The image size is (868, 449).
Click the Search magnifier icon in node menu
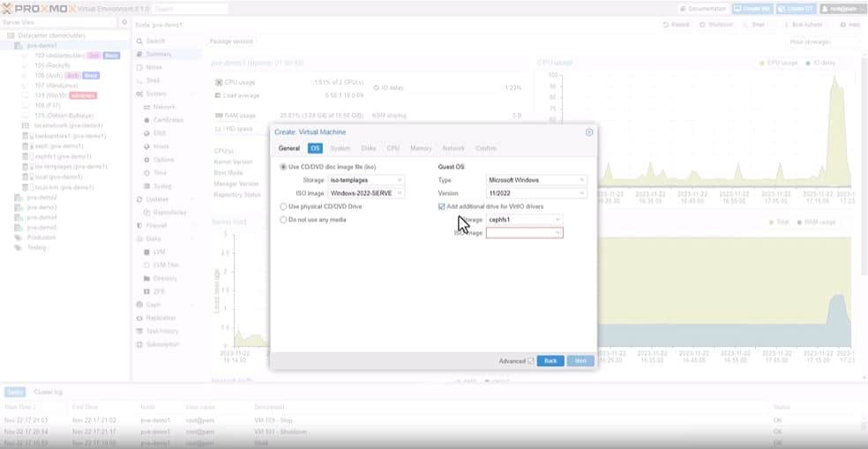click(x=139, y=41)
